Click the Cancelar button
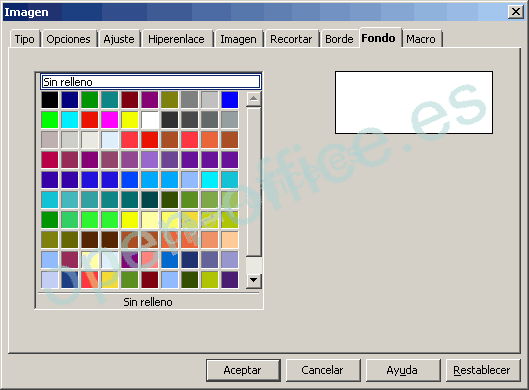The height and width of the screenshot is (390, 529). pyautogui.click(x=323, y=370)
